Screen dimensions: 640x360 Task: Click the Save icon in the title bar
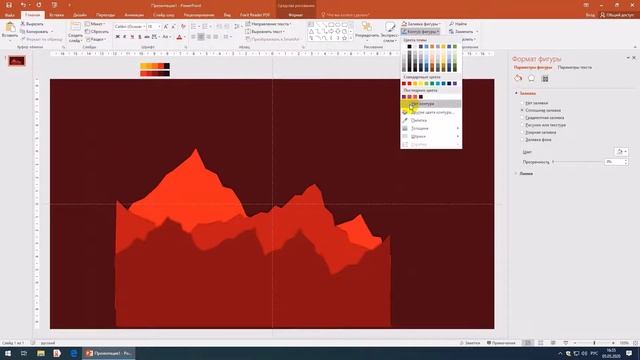tap(9, 5)
